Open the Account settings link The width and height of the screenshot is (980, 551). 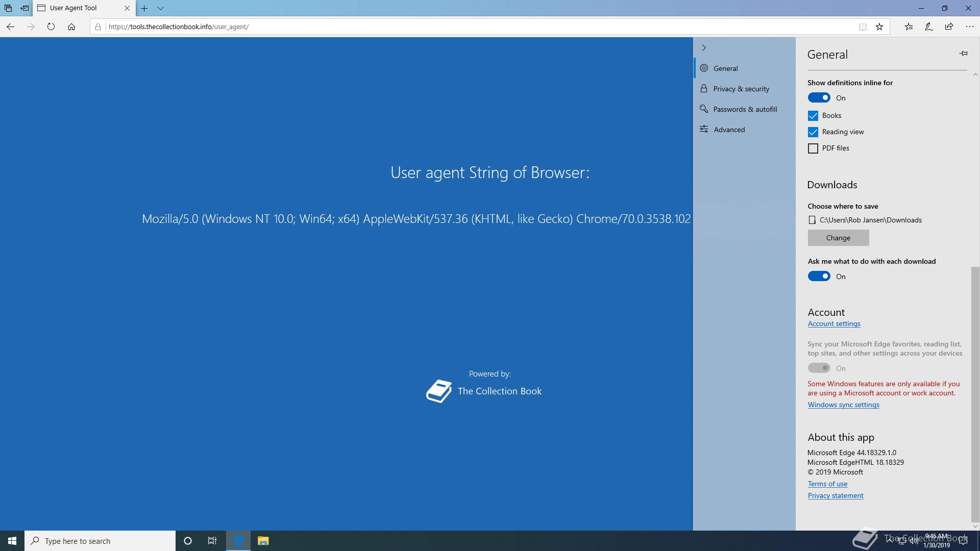point(834,323)
